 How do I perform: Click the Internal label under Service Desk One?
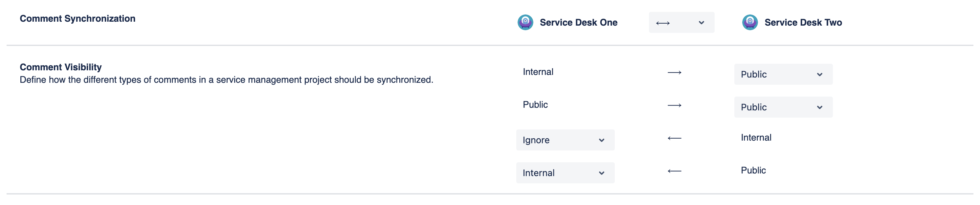point(538,72)
